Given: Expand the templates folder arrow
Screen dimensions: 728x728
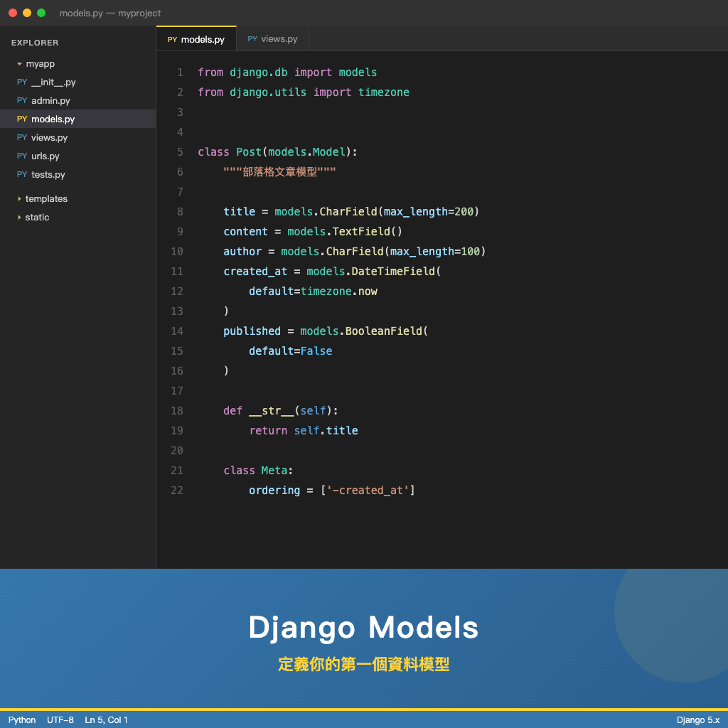Looking at the screenshot, I should pos(19,199).
